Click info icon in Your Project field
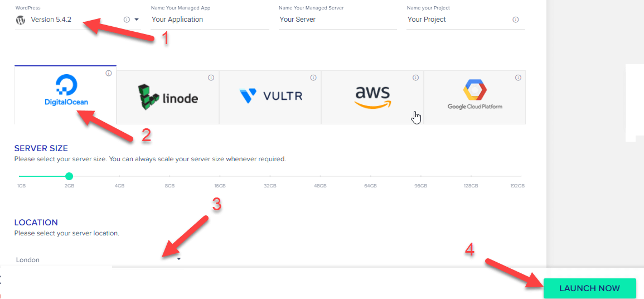644x299 pixels. (x=516, y=20)
